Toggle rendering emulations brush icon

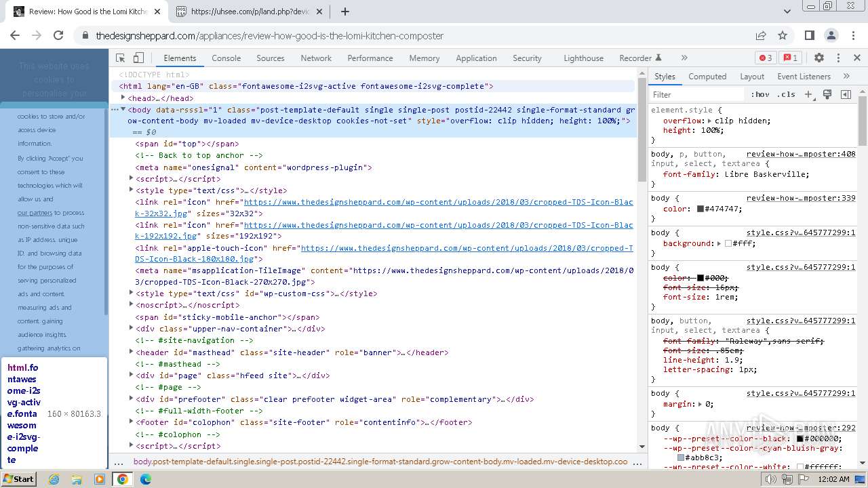[827, 94]
